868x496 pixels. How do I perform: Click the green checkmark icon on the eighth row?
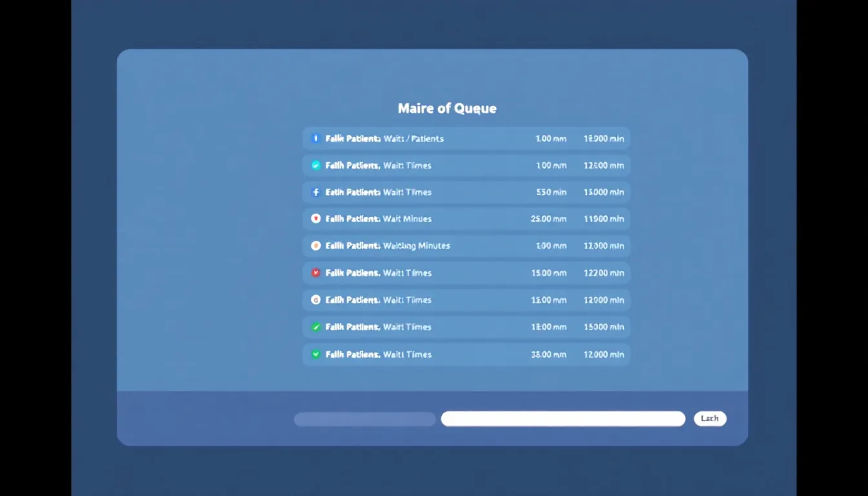[x=316, y=327]
